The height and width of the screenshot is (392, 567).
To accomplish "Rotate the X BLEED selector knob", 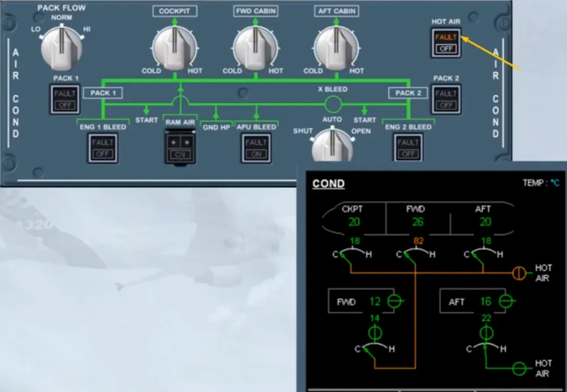I will [x=332, y=145].
